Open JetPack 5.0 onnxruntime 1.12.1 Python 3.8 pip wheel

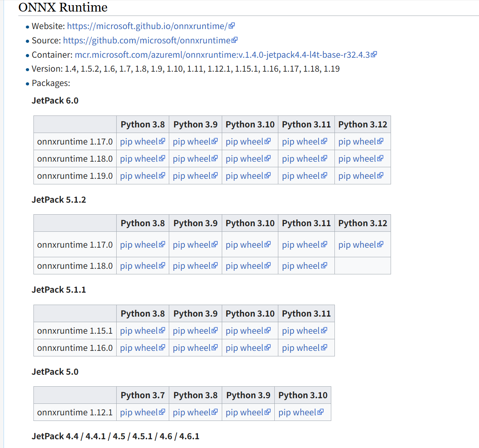195,413
